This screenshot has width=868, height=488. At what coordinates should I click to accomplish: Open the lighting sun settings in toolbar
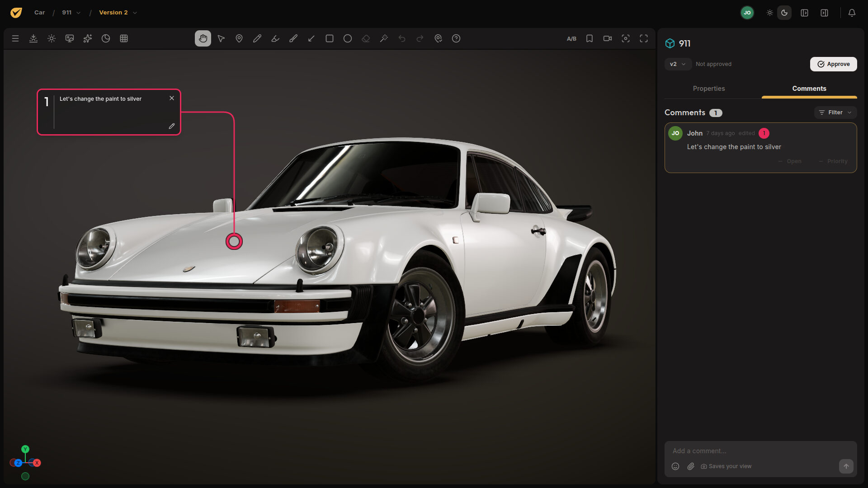click(x=52, y=38)
